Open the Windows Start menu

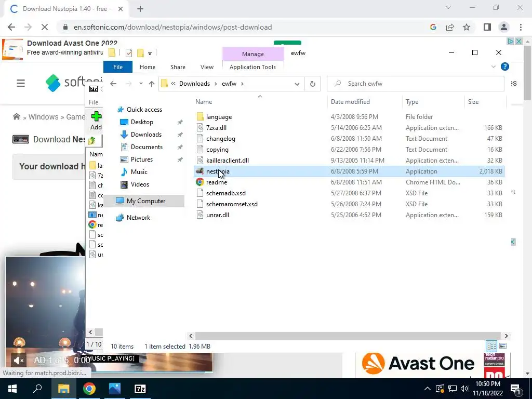(12, 389)
